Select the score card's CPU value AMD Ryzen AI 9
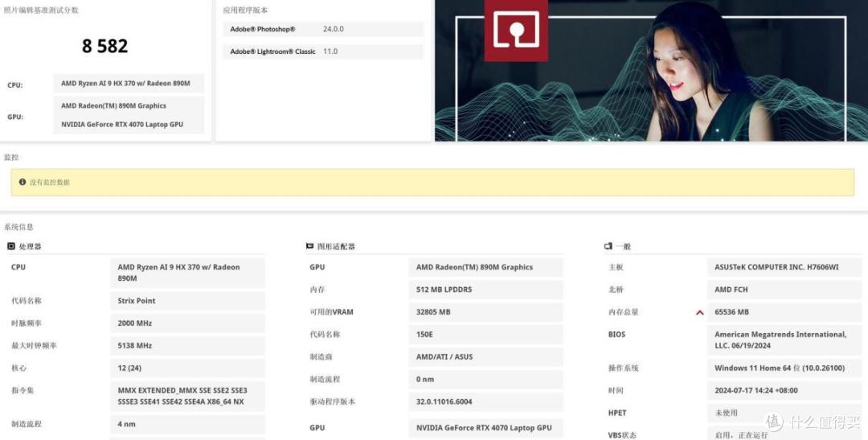Viewport: 868px width, 440px height. pyautogui.click(x=125, y=83)
